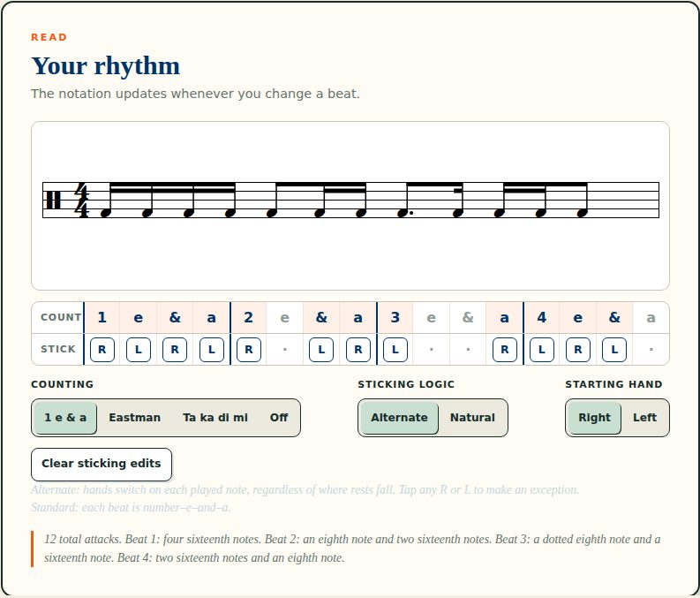This screenshot has height=598, width=700.
Task: Tap the L sticking under count 4
Action: [x=541, y=350]
